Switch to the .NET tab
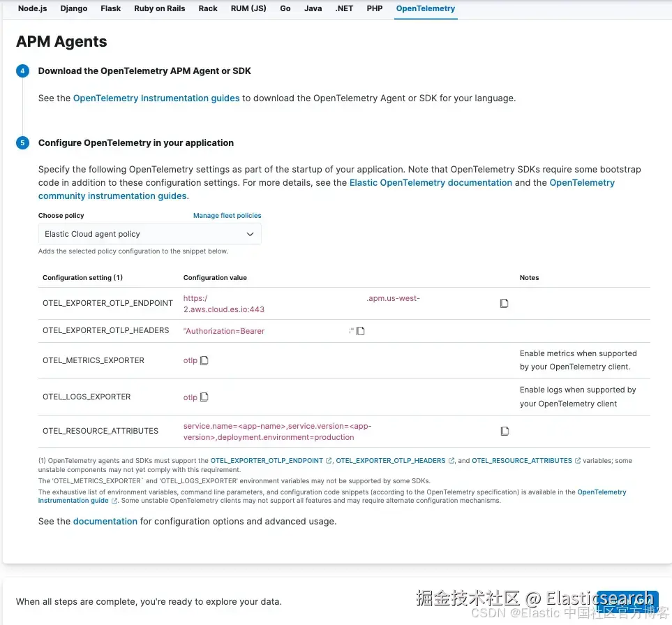The width and height of the screenshot is (672, 625). [344, 8]
